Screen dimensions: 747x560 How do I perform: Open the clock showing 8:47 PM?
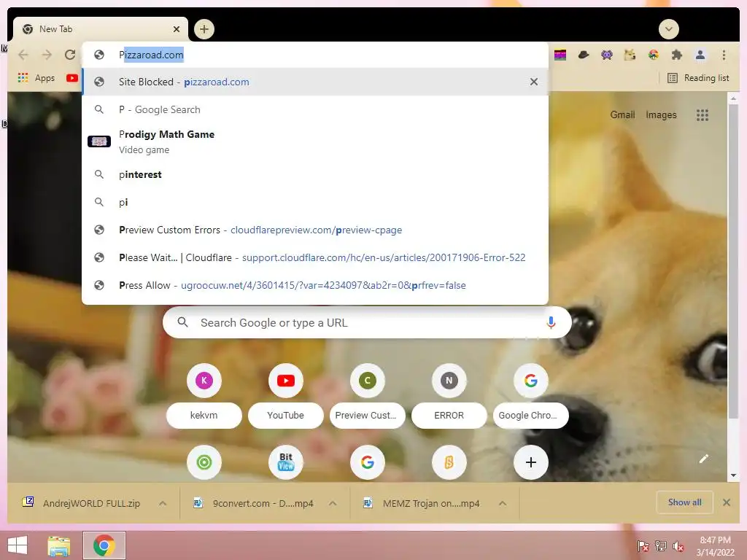715,546
